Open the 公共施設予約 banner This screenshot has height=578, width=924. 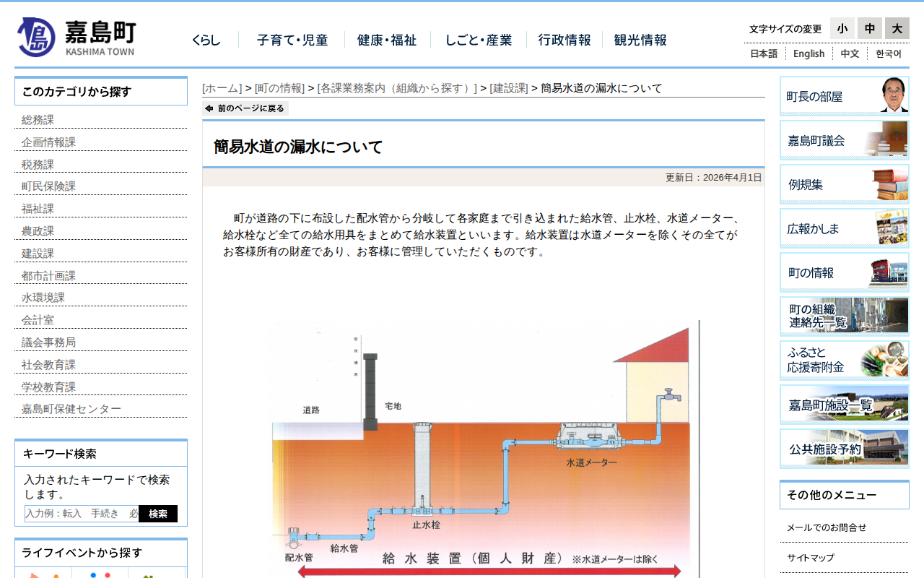coord(843,448)
